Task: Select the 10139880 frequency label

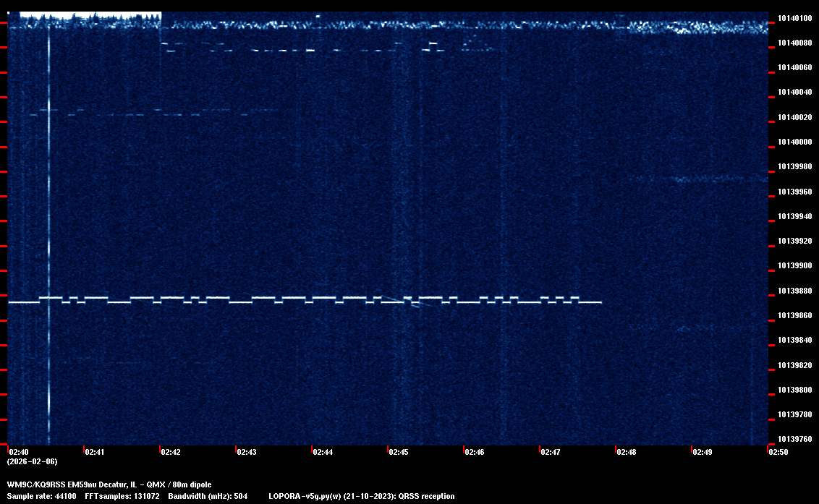Action: pyautogui.click(x=795, y=291)
